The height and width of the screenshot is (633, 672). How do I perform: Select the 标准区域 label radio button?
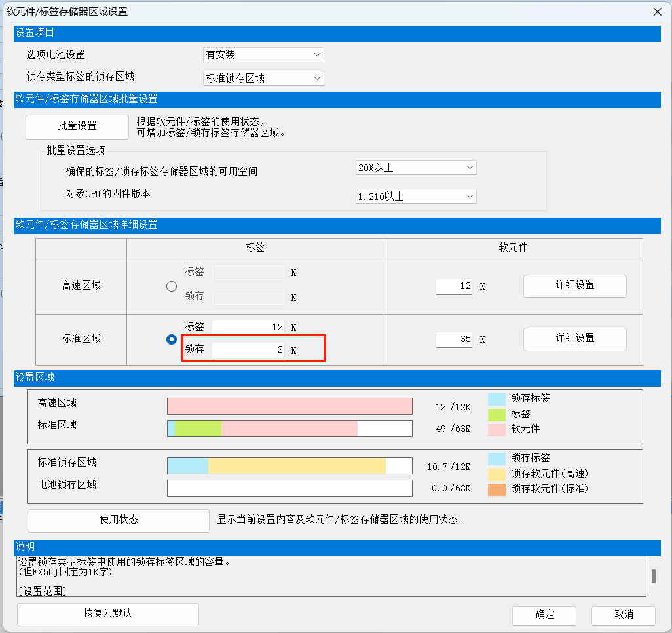[x=172, y=339]
